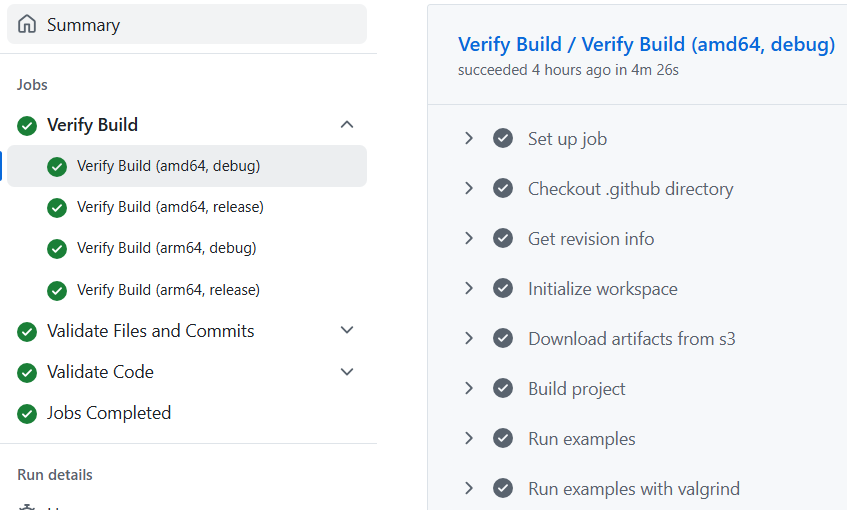Expand the Validate Files and Commits group
Viewport: 847px width, 510px height.
click(347, 331)
